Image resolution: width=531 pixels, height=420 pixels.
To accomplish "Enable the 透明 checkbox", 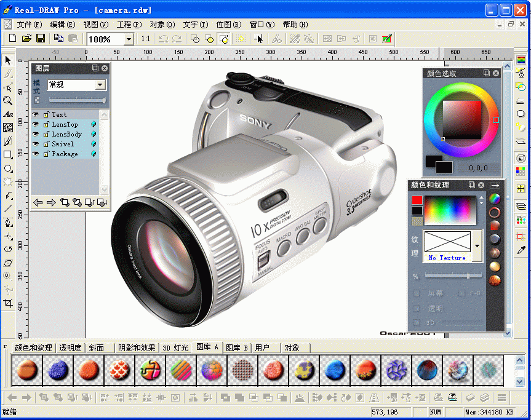I will (x=417, y=308).
